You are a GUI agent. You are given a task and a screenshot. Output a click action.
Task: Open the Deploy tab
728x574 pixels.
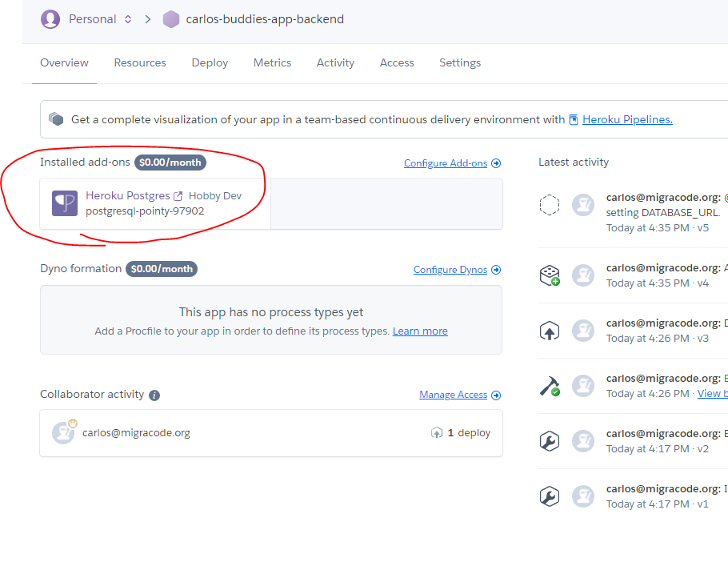(x=210, y=62)
